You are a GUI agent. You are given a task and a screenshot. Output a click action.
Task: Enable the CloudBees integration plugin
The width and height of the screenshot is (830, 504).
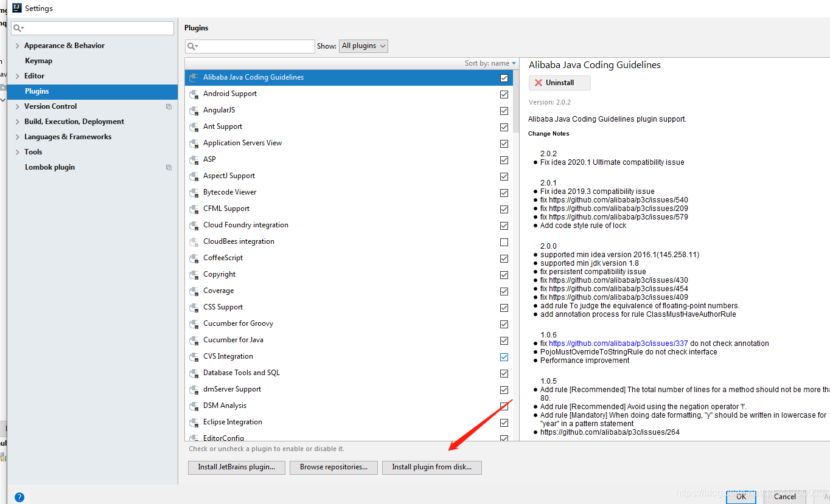(504, 242)
